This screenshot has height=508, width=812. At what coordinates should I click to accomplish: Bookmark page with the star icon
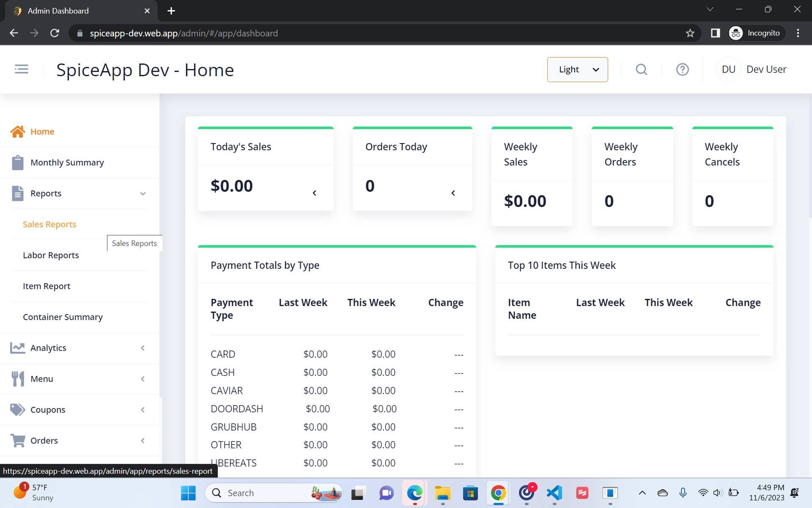690,33
